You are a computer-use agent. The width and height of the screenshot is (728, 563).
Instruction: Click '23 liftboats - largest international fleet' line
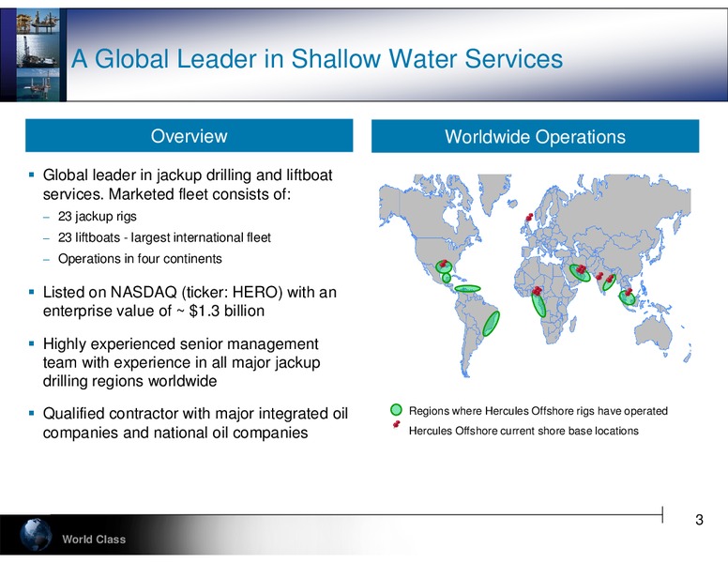pos(164,237)
